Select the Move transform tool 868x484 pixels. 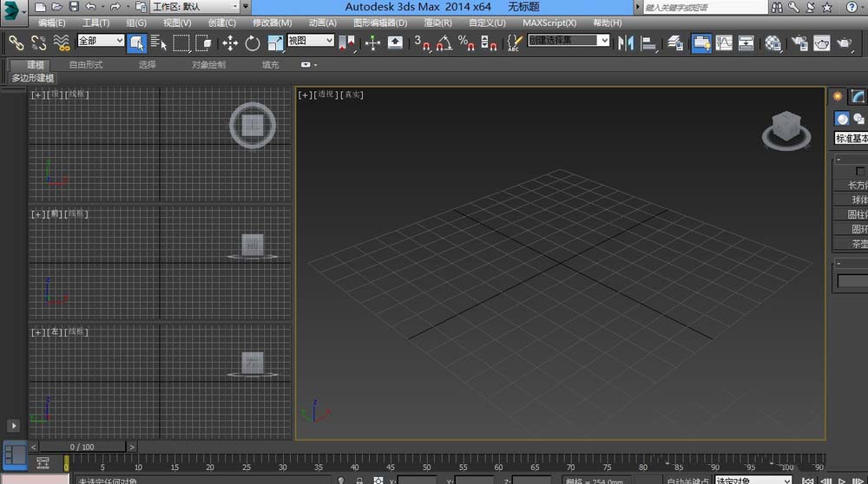tap(230, 43)
